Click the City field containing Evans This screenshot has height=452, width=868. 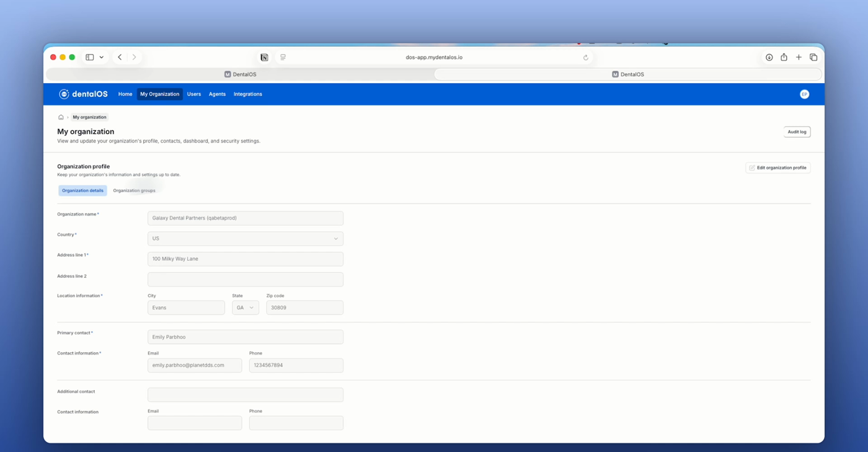tap(186, 308)
